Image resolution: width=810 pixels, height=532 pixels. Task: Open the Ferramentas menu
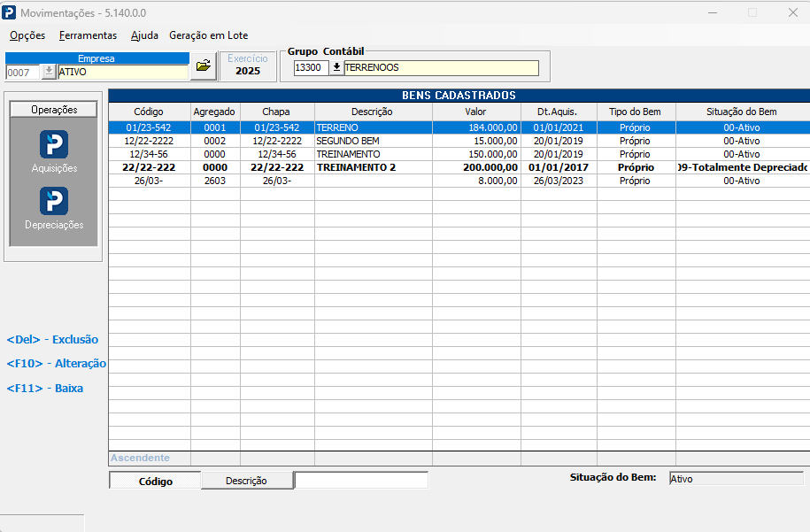point(88,35)
